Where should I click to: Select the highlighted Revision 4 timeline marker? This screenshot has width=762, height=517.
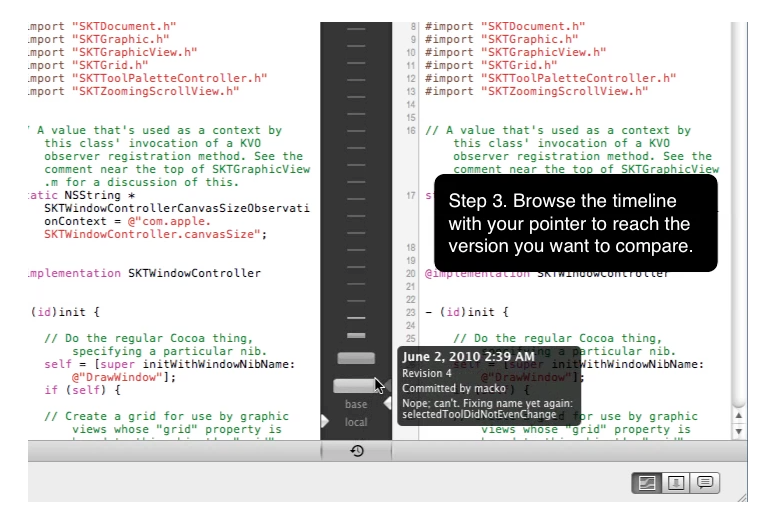point(355,386)
